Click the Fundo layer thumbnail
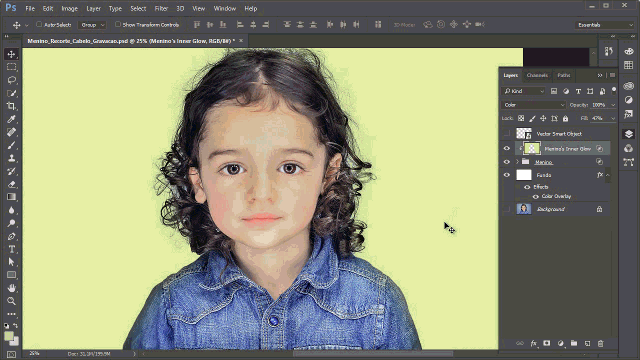This screenshot has width=640, height=360. (524, 175)
